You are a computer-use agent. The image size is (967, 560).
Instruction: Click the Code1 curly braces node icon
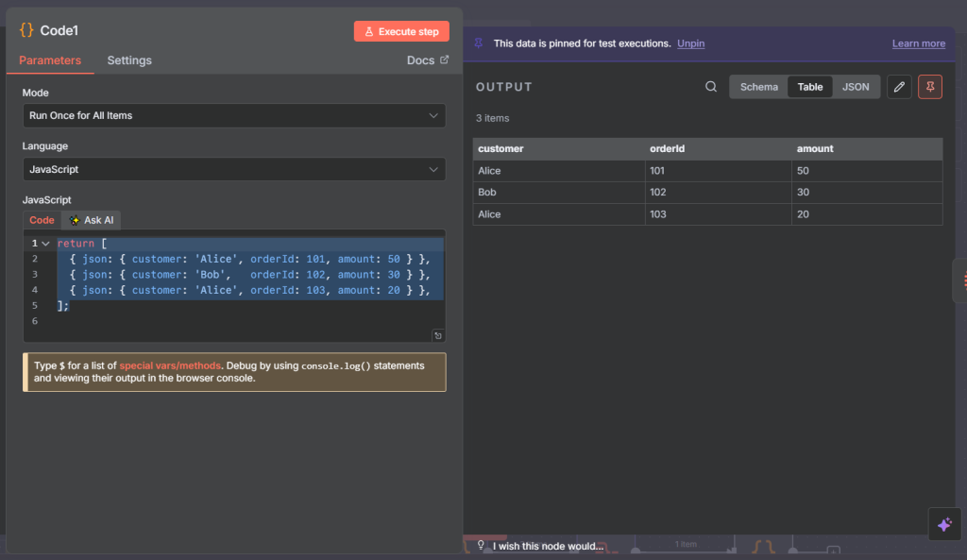tap(26, 30)
